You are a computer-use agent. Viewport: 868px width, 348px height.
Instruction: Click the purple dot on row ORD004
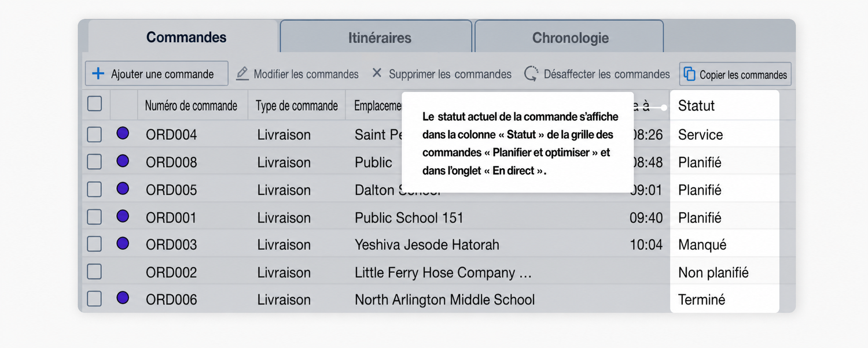123,134
